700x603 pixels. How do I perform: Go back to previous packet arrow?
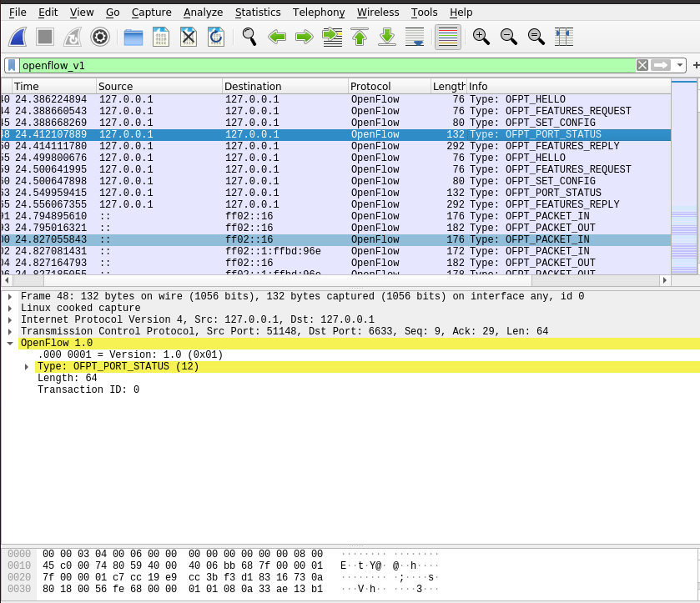pos(277,37)
